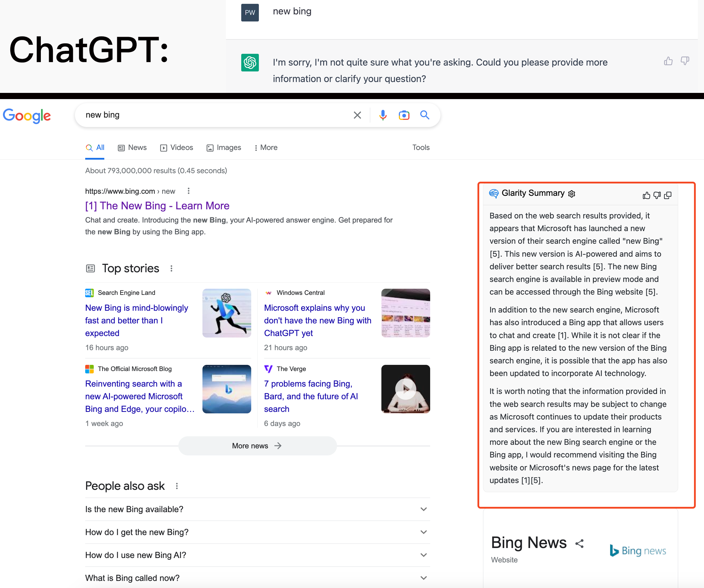Open 'The New Bing - Learn More' link
704x588 pixels.
[x=157, y=206]
